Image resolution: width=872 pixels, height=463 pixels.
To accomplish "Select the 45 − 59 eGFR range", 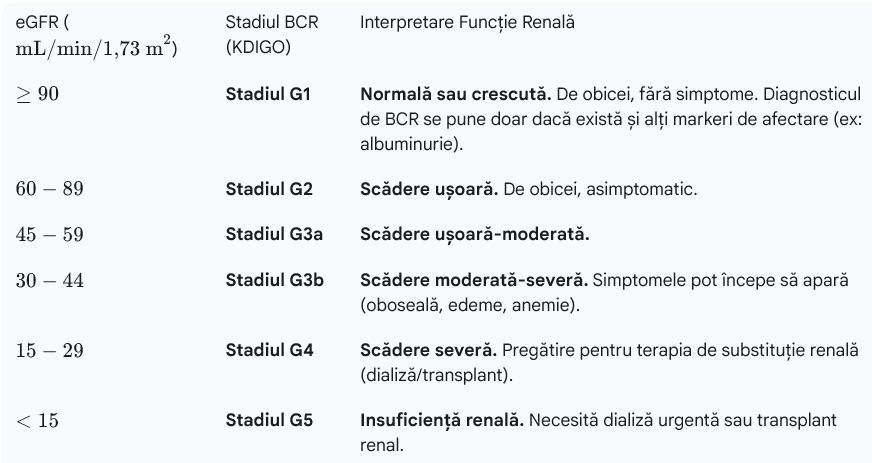I will coord(50,235).
